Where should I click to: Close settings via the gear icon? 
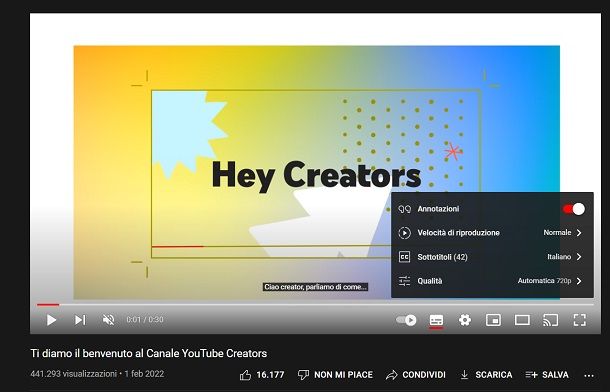pos(465,320)
